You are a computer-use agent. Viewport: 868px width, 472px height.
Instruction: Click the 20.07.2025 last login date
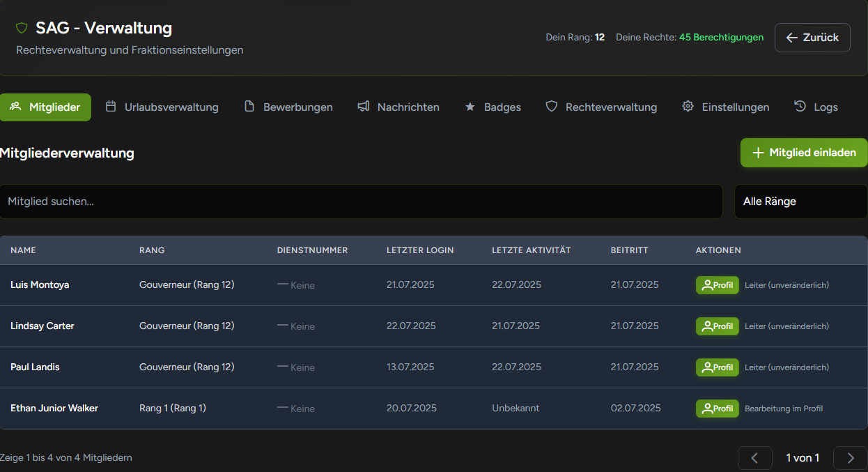click(412, 409)
